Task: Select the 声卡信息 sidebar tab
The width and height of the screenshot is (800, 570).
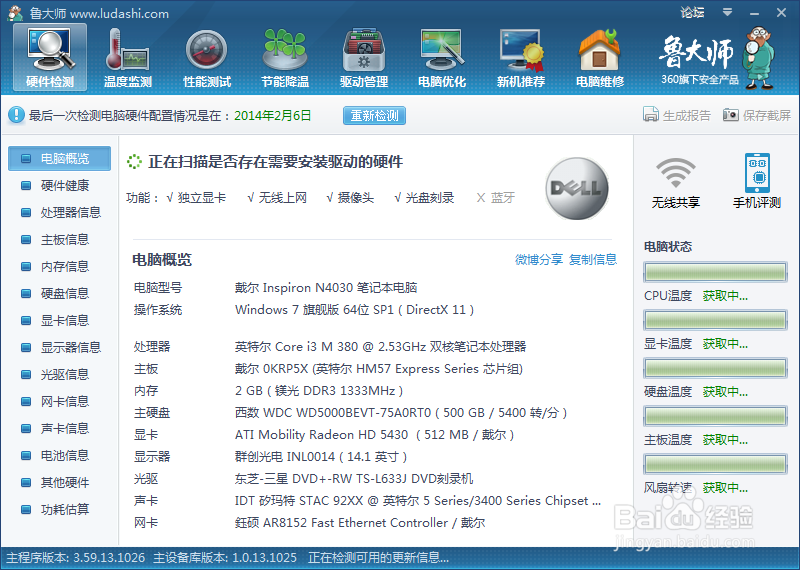Action: click(x=60, y=429)
